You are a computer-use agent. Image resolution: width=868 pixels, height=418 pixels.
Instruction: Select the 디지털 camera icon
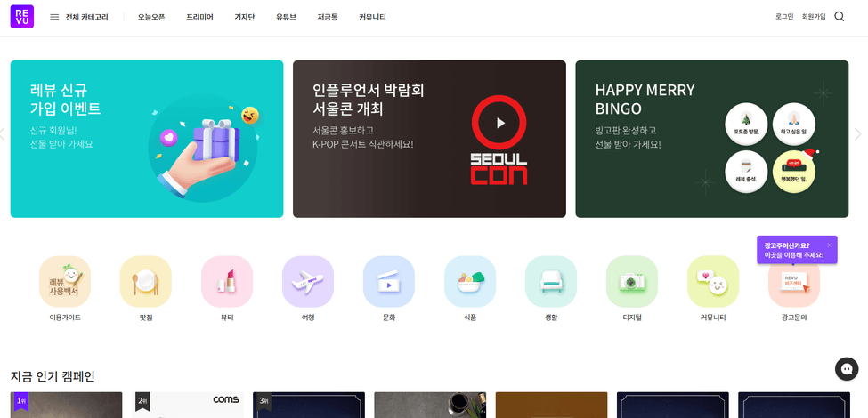coord(631,281)
